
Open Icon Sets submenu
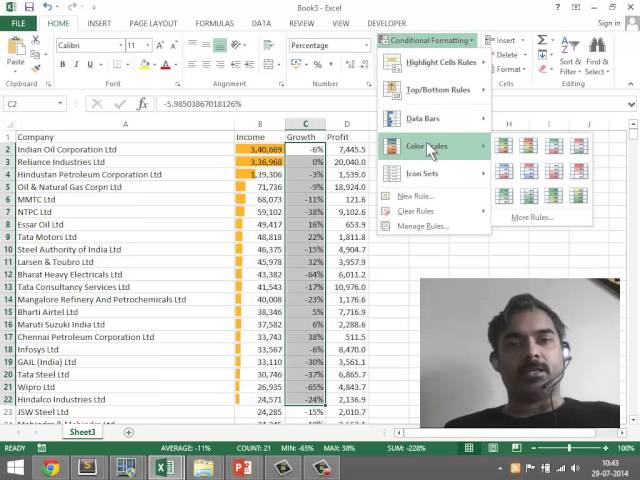[x=434, y=173]
